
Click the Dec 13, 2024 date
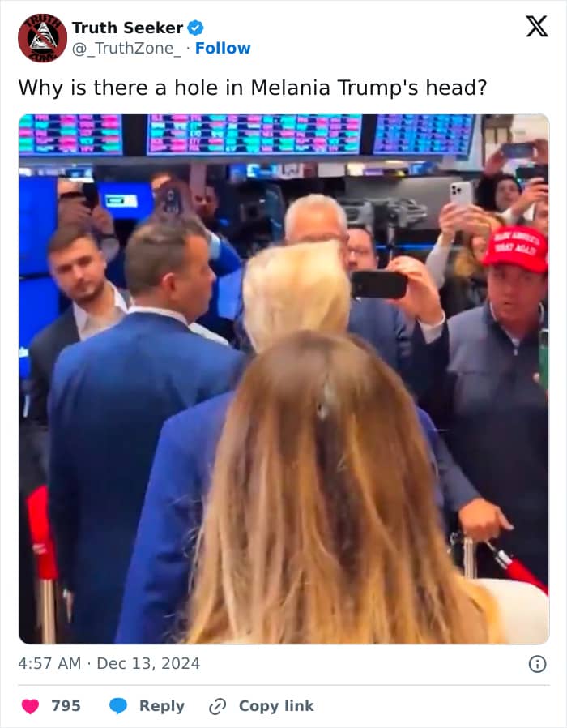(148, 663)
